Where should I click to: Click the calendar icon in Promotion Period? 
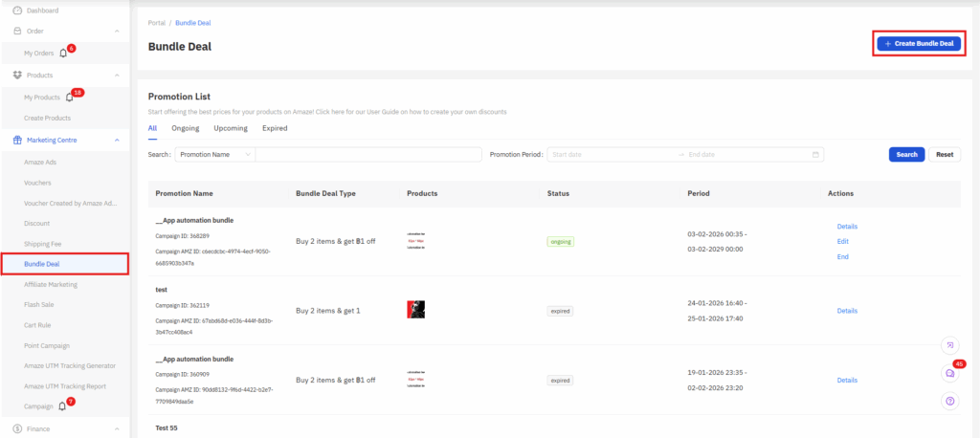815,154
